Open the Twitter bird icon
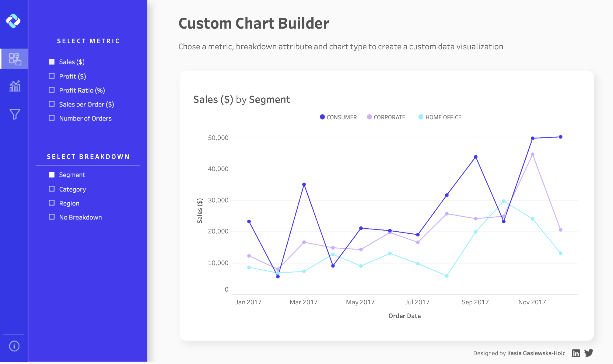The height and width of the screenshot is (364, 613). (589, 353)
